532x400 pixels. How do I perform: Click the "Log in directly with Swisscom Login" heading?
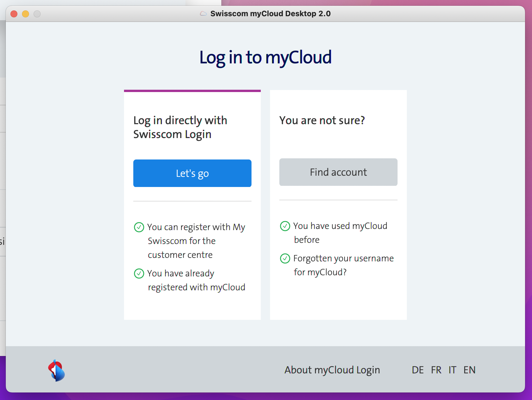tap(180, 127)
